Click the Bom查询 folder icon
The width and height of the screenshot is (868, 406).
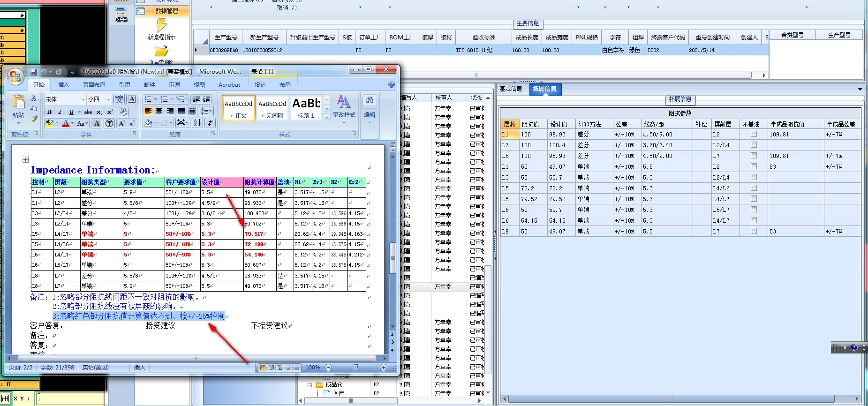161,51
